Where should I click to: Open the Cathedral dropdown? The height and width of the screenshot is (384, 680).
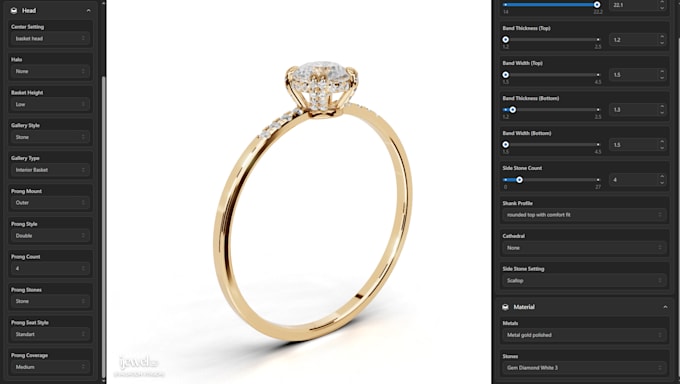tap(584, 248)
